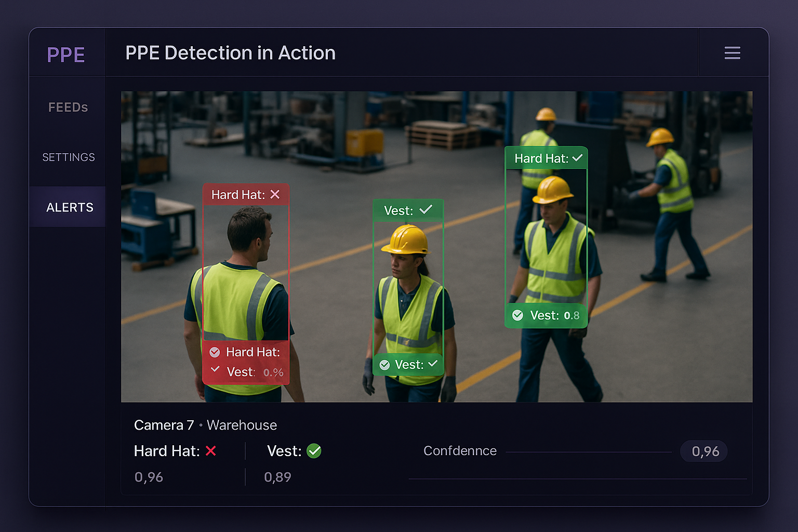This screenshot has height=532, width=798.
Task: Toggle the Vest check in the red detection panel
Action: (x=215, y=370)
